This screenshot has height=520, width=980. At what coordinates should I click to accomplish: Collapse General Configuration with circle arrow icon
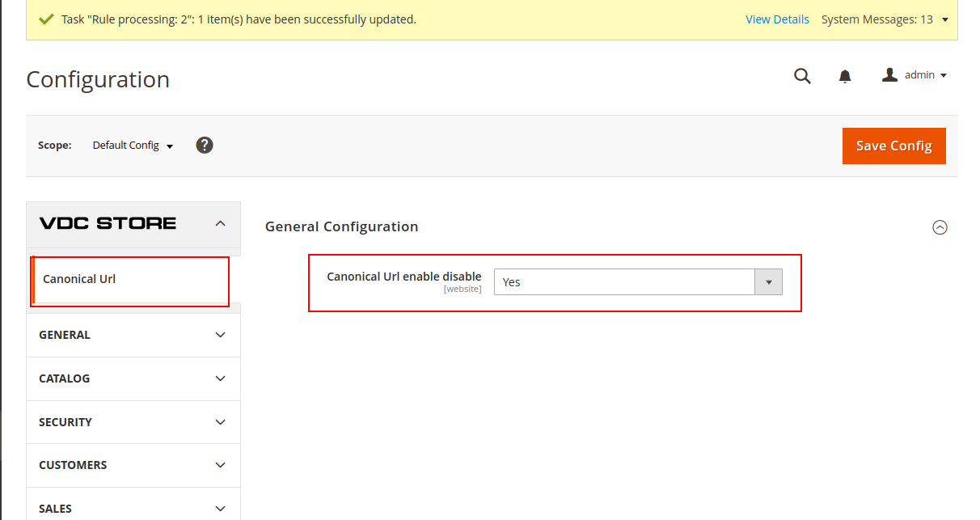click(x=940, y=228)
